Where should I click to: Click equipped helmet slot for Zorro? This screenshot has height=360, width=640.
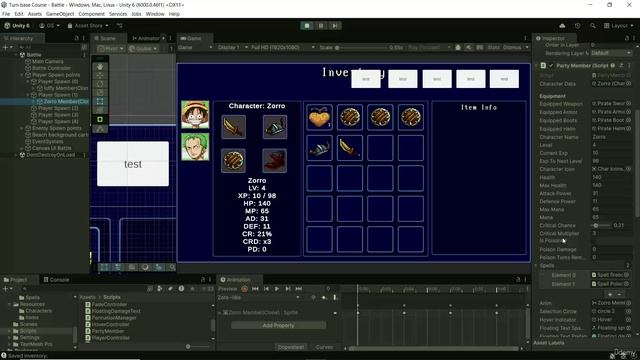(x=274, y=127)
